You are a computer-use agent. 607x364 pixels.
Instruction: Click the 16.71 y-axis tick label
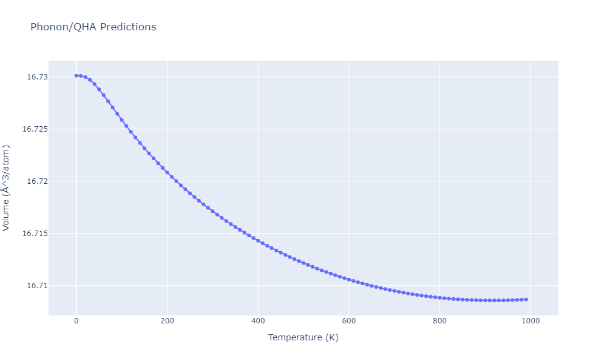[x=36, y=286]
